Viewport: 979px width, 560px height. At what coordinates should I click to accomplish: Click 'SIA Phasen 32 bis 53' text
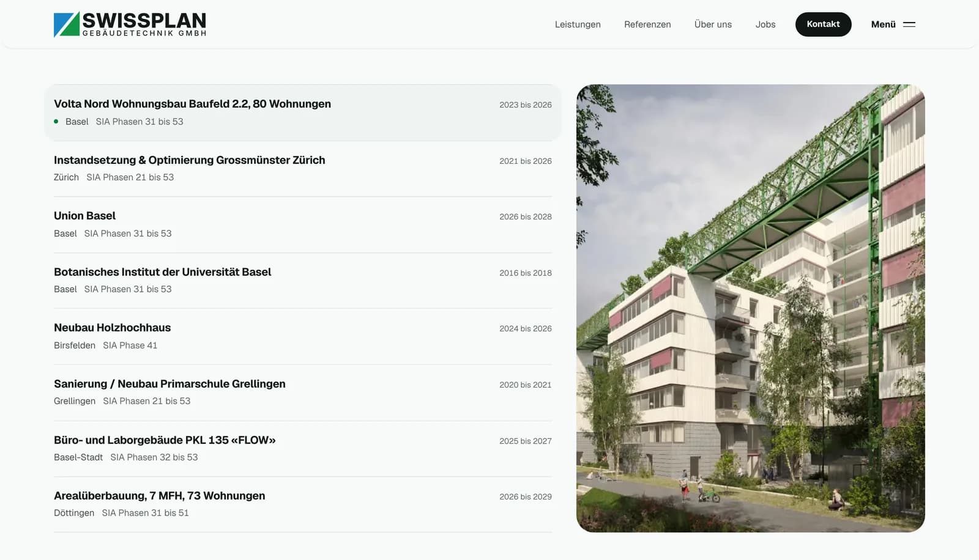click(154, 457)
